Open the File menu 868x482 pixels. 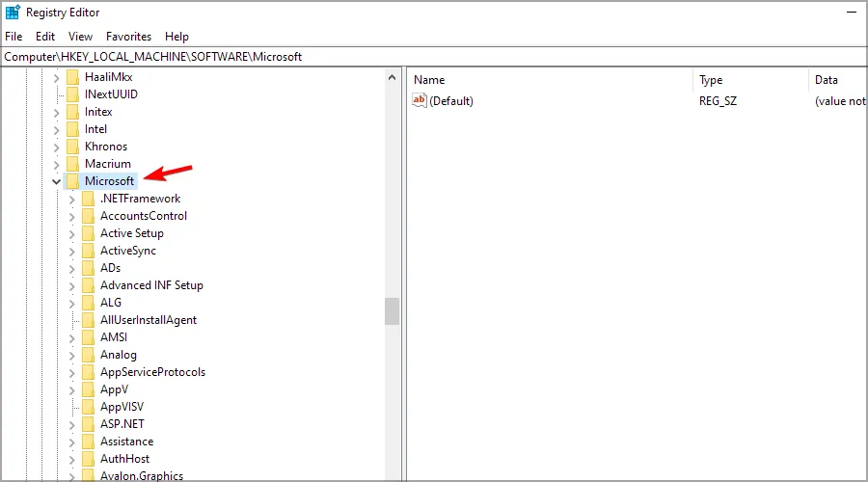coord(14,37)
